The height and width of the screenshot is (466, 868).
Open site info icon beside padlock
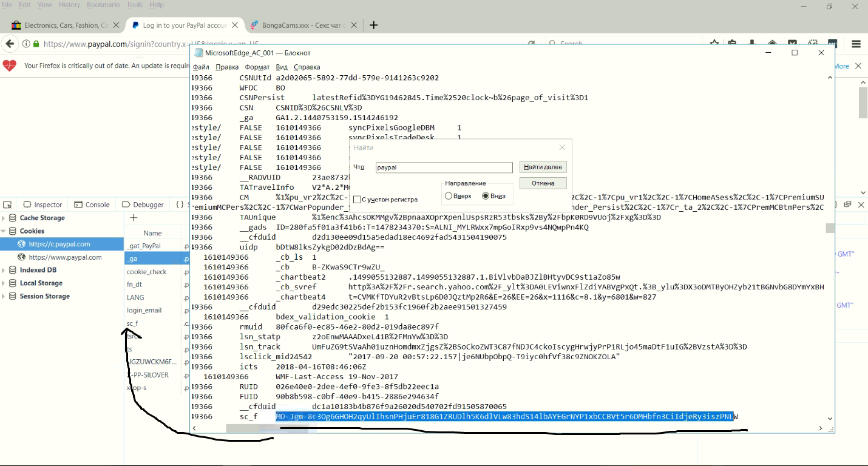click(x=26, y=44)
